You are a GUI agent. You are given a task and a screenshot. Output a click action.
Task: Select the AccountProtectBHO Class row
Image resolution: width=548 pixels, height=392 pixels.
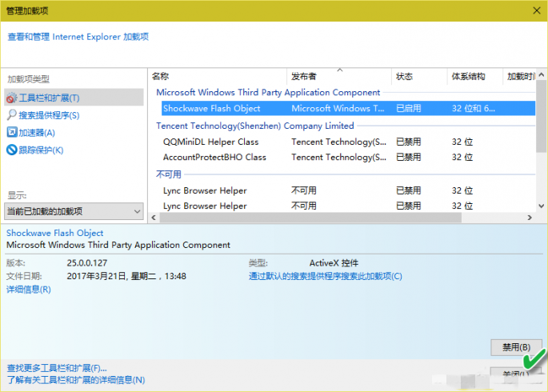click(348, 158)
